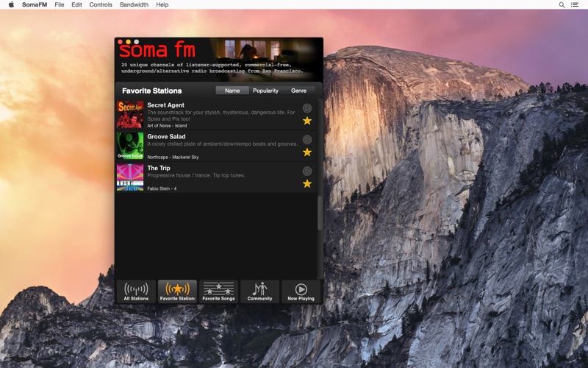
Task: Unfavorite Secret Agent using its star
Action: [307, 121]
